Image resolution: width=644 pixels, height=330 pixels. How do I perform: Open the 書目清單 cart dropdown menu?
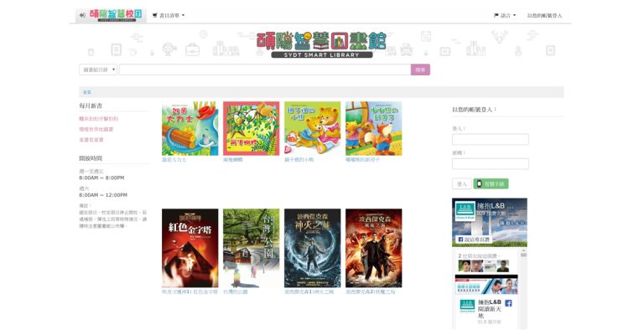coord(169,16)
